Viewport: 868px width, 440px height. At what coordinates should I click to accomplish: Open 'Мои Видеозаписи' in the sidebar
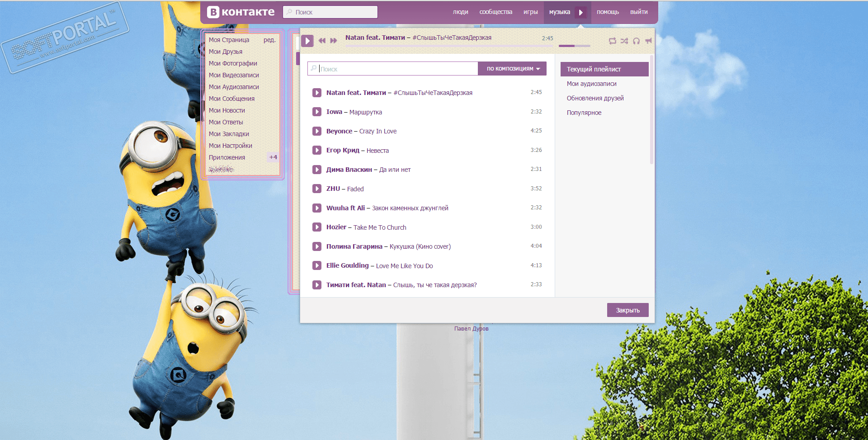pos(234,75)
